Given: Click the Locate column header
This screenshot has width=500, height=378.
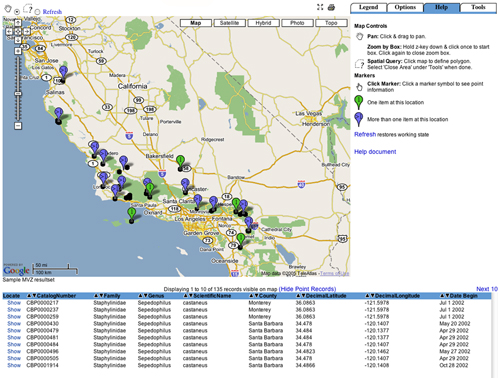Looking at the screenshot, I should click(11, 296).
